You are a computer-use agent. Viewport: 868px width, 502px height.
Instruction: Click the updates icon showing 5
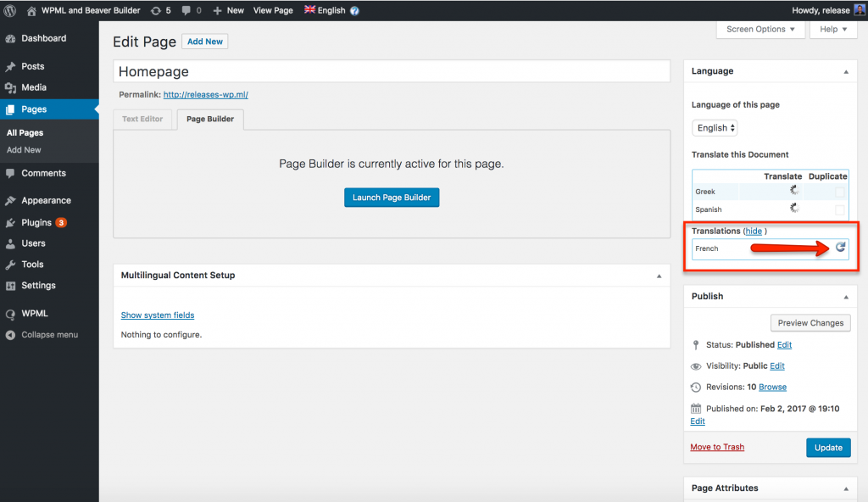click(156, 10)
